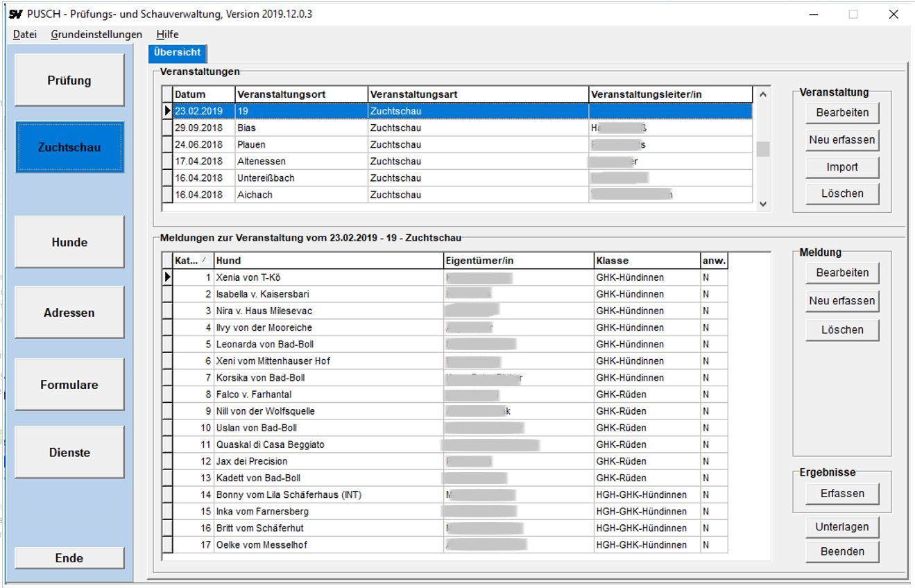This screenshot has height=588, width=915.
Task: Click the SV application icon in title bar
Action: click(x=15, y=14)
